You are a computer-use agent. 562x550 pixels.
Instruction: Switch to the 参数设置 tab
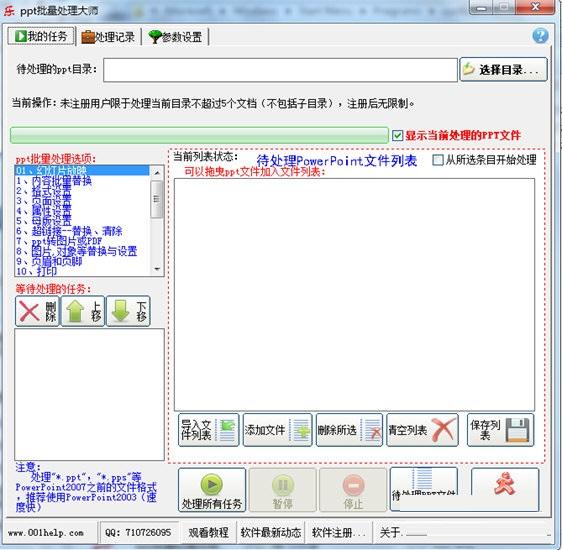[x=175, y=37]
